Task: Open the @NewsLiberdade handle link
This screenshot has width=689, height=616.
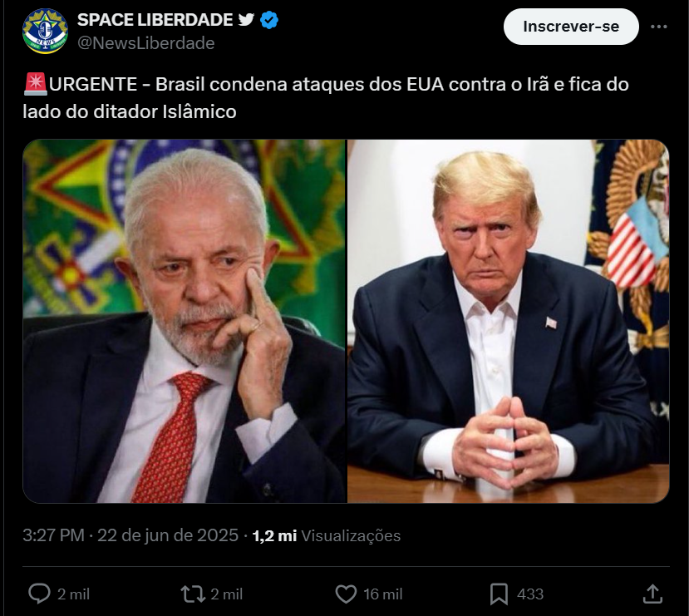Action: (146, 43)
